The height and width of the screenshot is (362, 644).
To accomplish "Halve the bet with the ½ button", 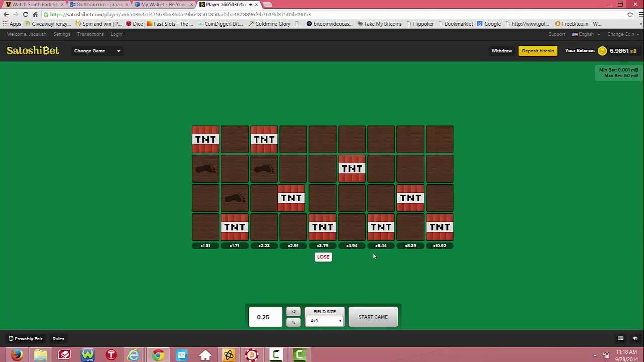I will point(294,322).
